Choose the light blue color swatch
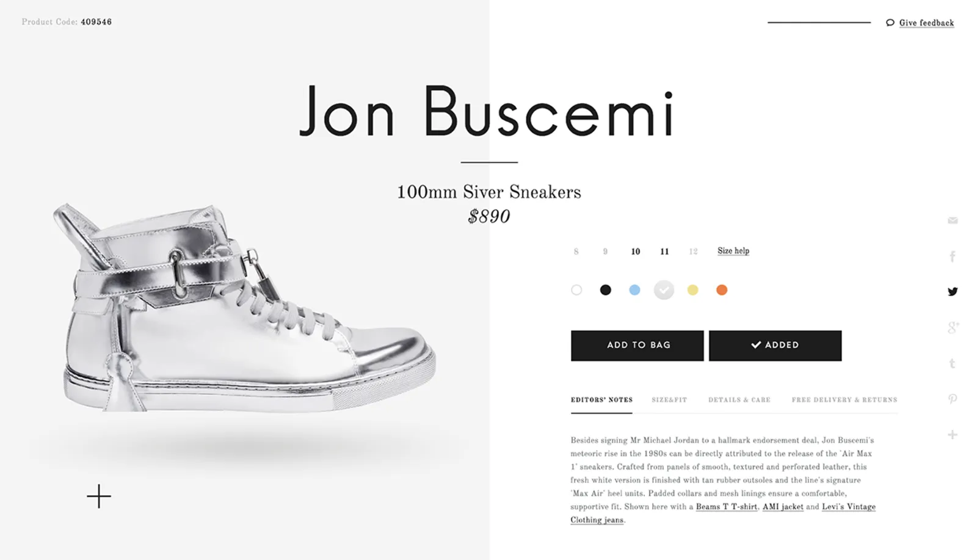This screenshot has width=977, height=560. [x=634, y=290]
